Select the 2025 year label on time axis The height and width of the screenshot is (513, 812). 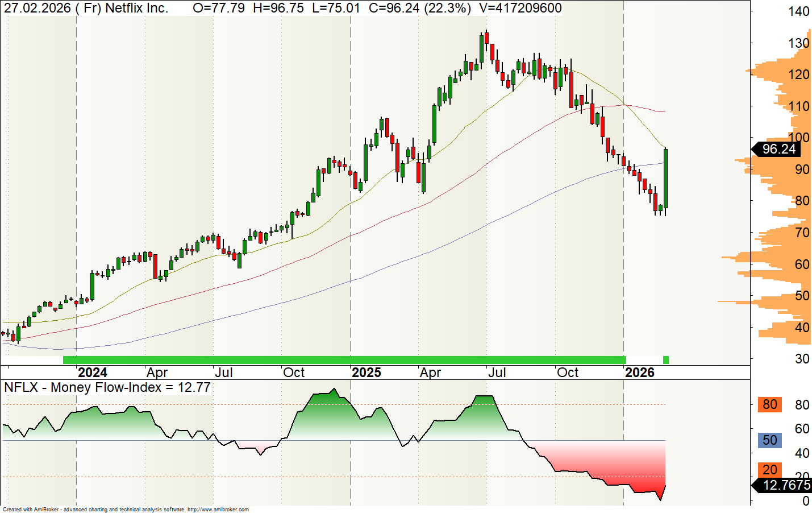(366, 373)
